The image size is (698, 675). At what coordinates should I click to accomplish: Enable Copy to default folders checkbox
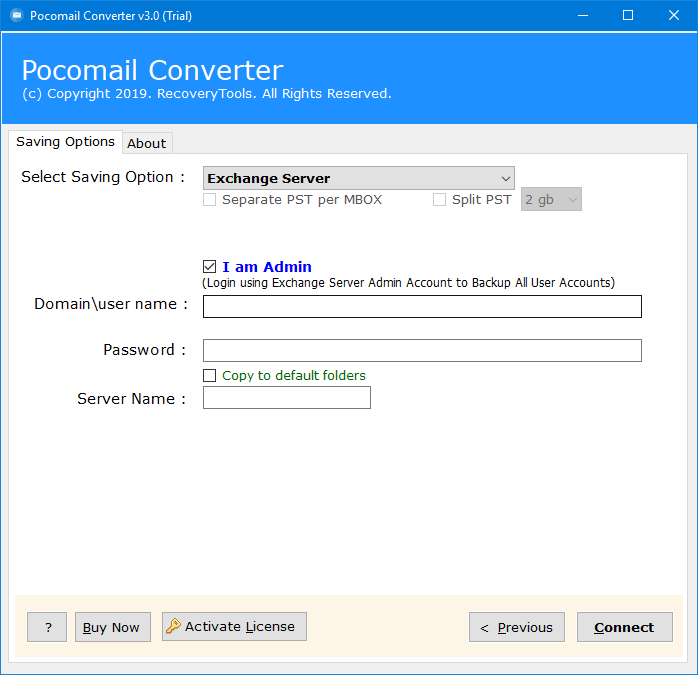click(x=209, y=375)
